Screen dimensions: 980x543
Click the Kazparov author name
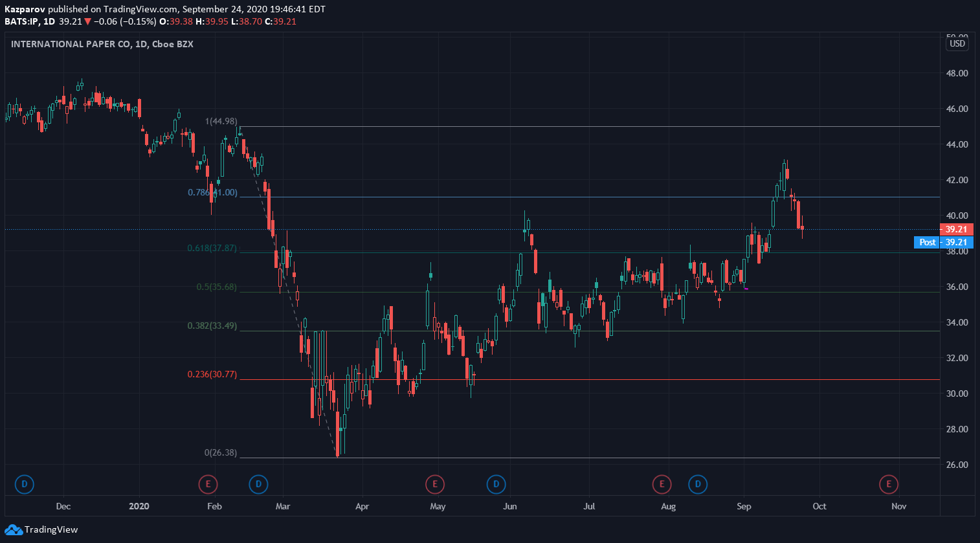[25, 9]
